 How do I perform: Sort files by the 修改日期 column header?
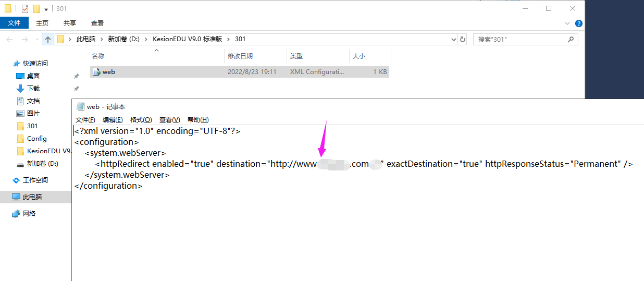(x=240, y=56)
